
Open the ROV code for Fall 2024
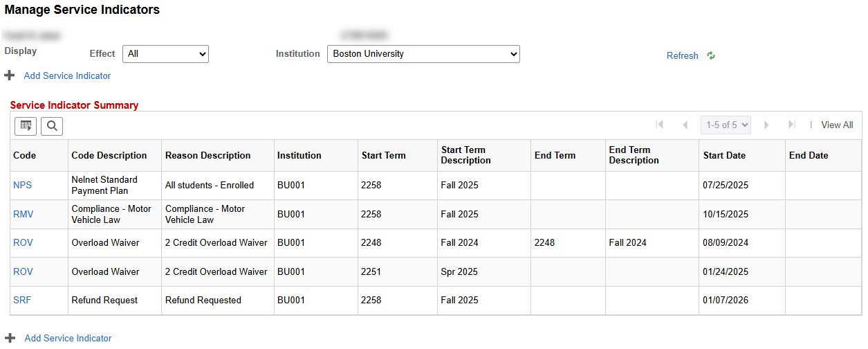pyautogui.click(x=23, y=243)
